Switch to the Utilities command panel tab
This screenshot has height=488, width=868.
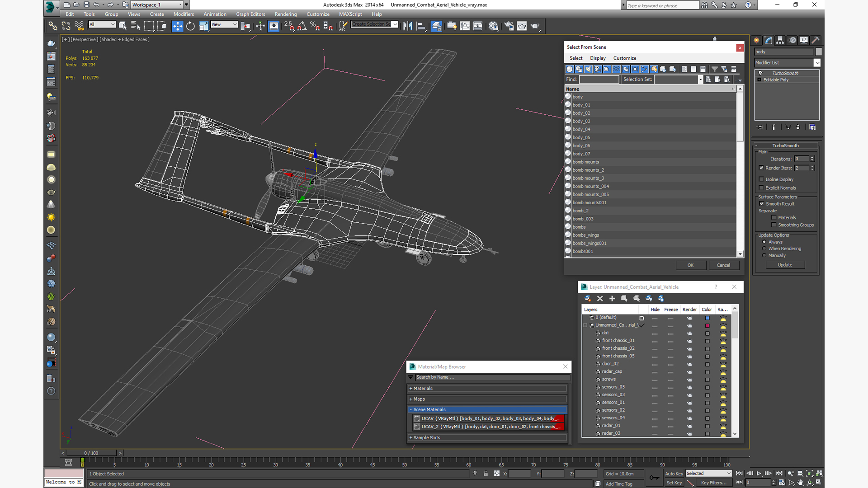point(816,40)
